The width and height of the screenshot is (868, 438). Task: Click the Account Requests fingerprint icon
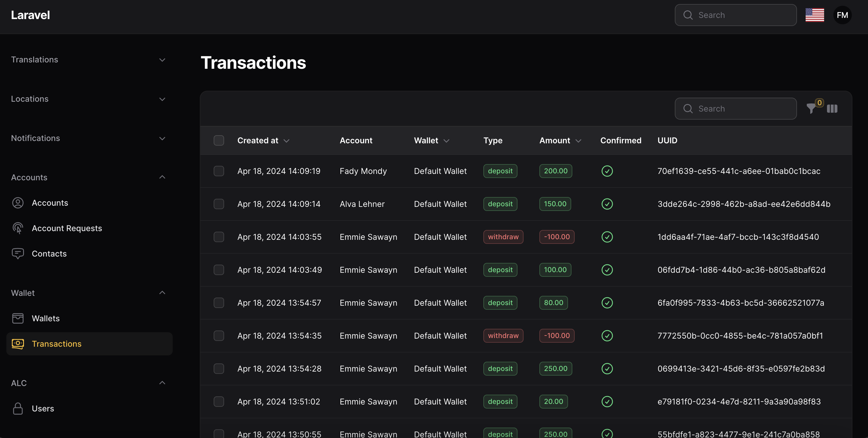click(x=18, y=228)
